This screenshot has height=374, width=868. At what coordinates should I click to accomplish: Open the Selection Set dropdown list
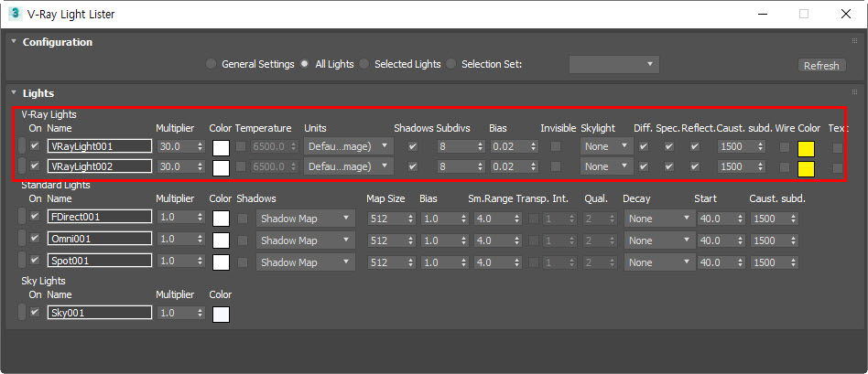point(613,64)
